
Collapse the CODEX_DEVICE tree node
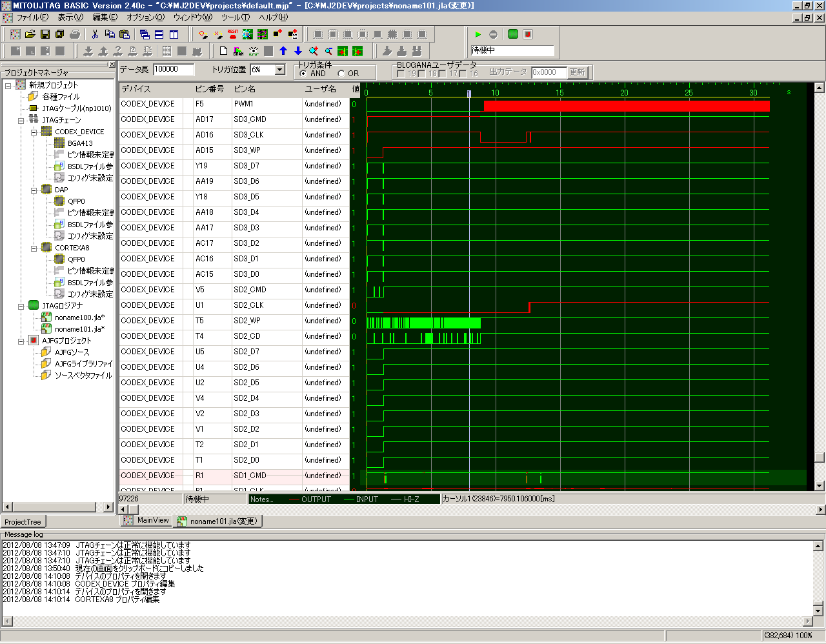click(34, 132)
